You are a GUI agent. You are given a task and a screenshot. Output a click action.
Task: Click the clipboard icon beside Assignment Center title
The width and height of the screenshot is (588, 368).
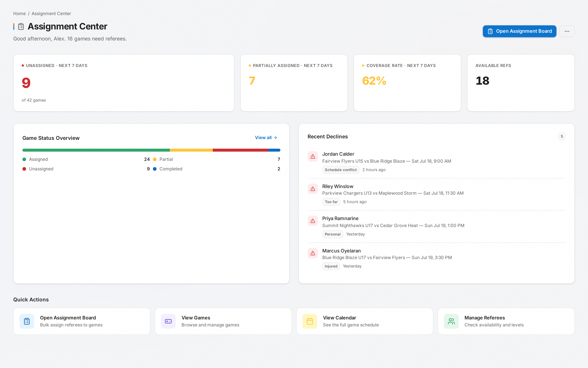pyautogui.click(x=21, y=26)
